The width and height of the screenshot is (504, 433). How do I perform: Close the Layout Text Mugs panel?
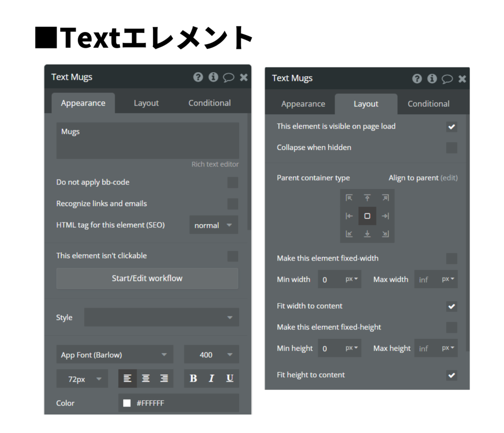(462, 79)
